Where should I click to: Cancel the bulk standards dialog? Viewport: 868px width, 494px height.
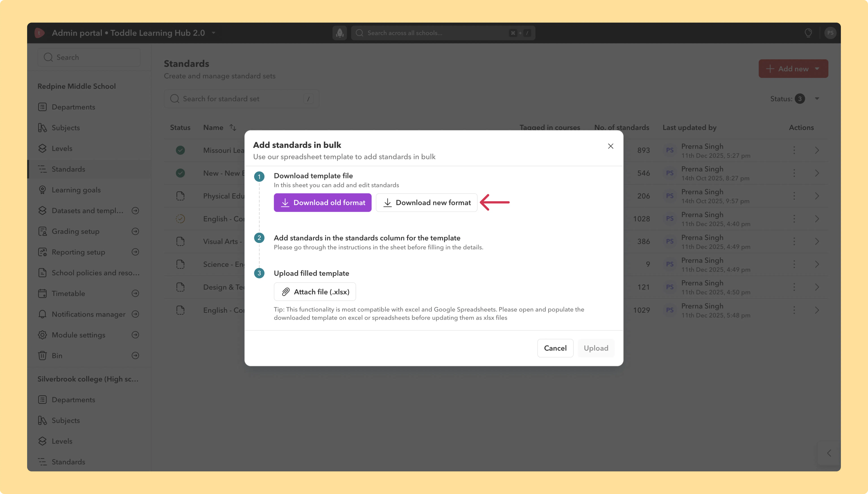pyautogui.click(x=555, y=348)
